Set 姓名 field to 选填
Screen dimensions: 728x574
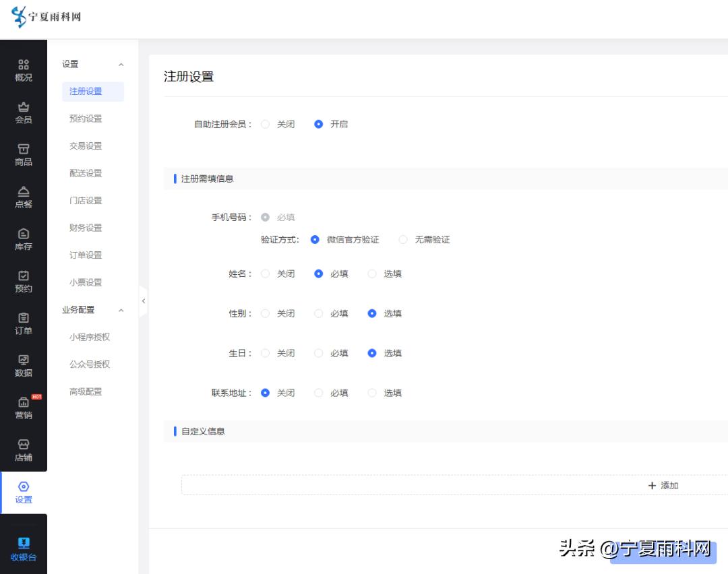tap(371, 274)
